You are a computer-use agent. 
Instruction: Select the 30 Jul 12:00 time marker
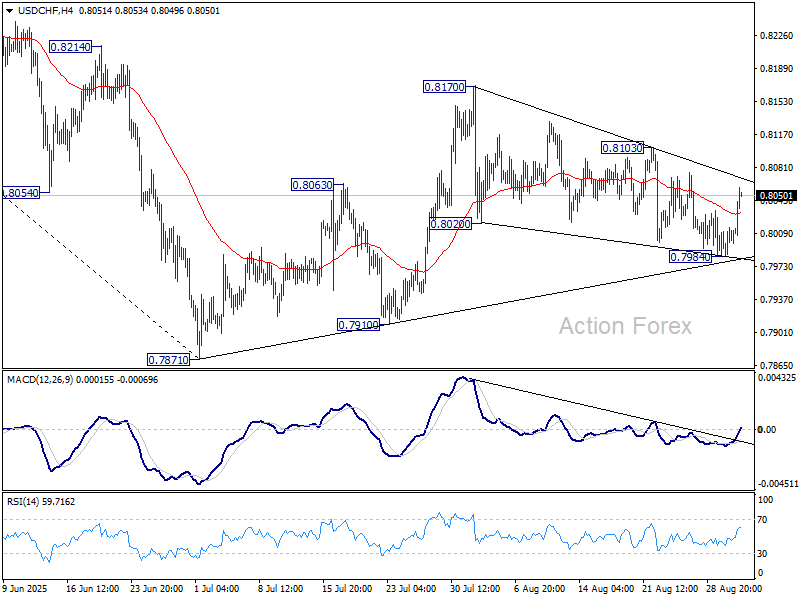coord(474,588)
